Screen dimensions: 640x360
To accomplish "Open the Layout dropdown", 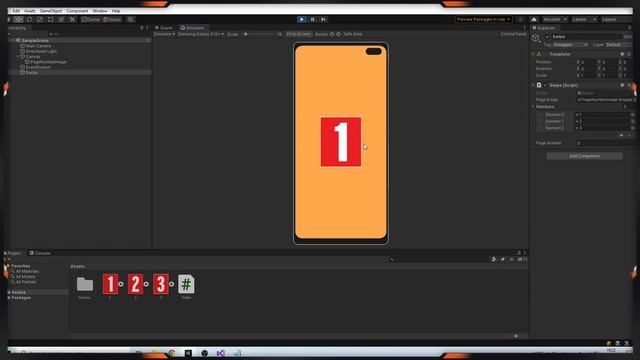I will point(616,19).
